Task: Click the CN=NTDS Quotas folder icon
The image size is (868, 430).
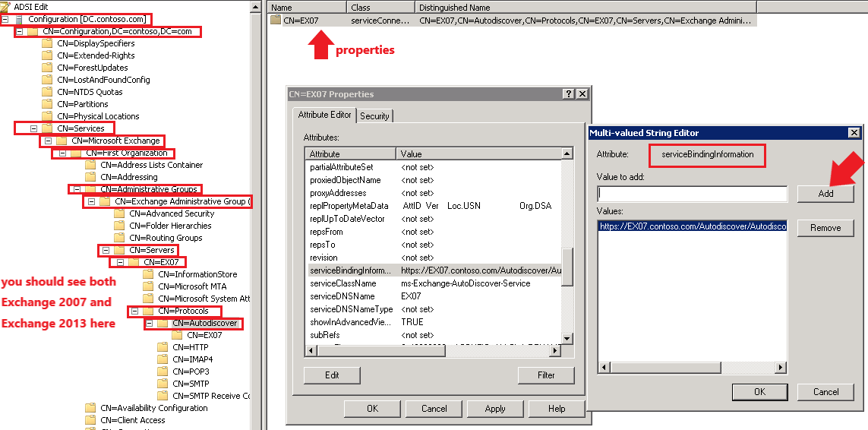Action: pos(47,92)
